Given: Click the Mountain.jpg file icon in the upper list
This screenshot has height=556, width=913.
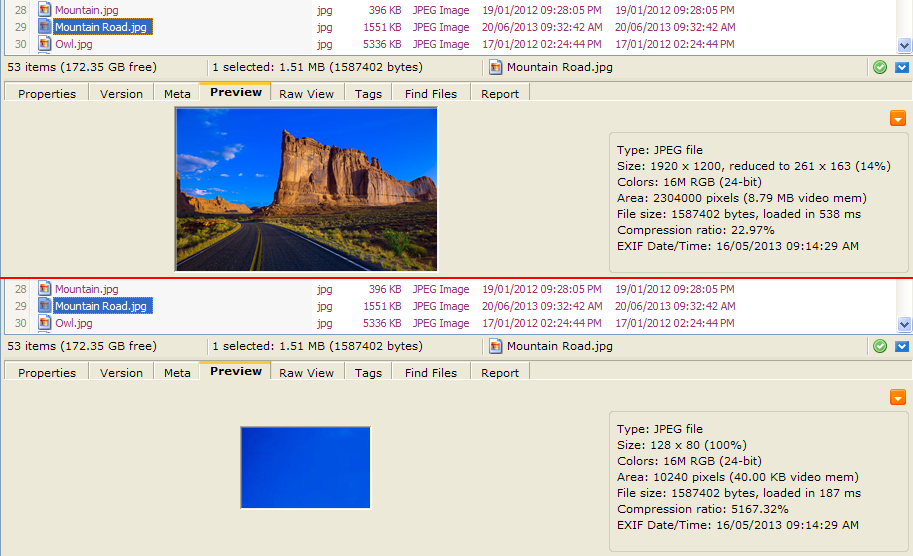Looking at the screenshot, I should 44,9.
